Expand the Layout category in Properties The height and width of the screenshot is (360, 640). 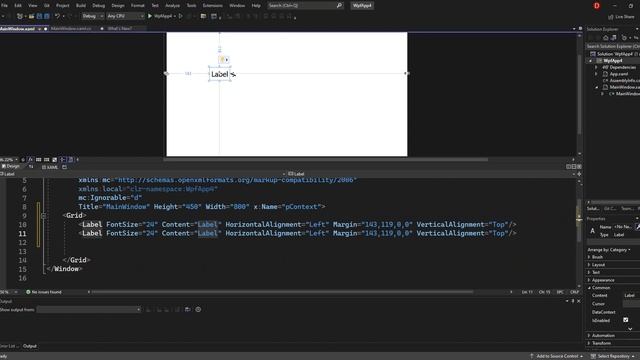(589, 265)
